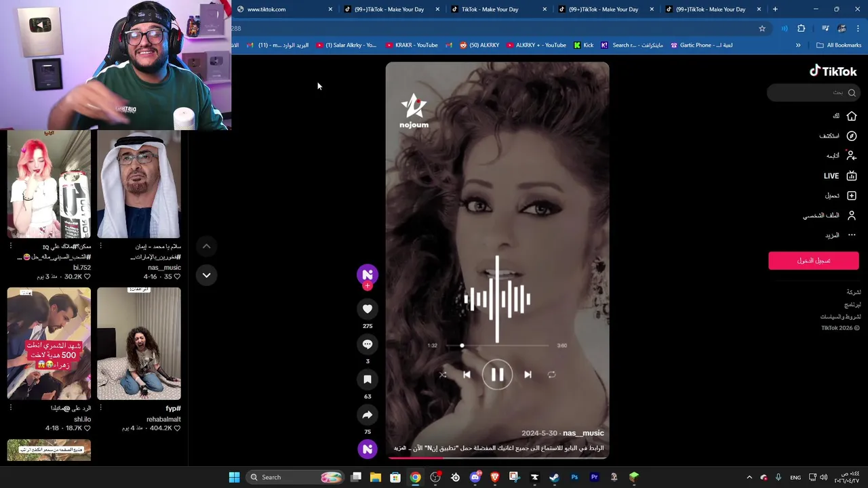Image resolution: width=868 pixels, height=488 pixels.
Task: Show more bookmarks with double-chevron
Action: pyautogui.click(x=798, y=45)
